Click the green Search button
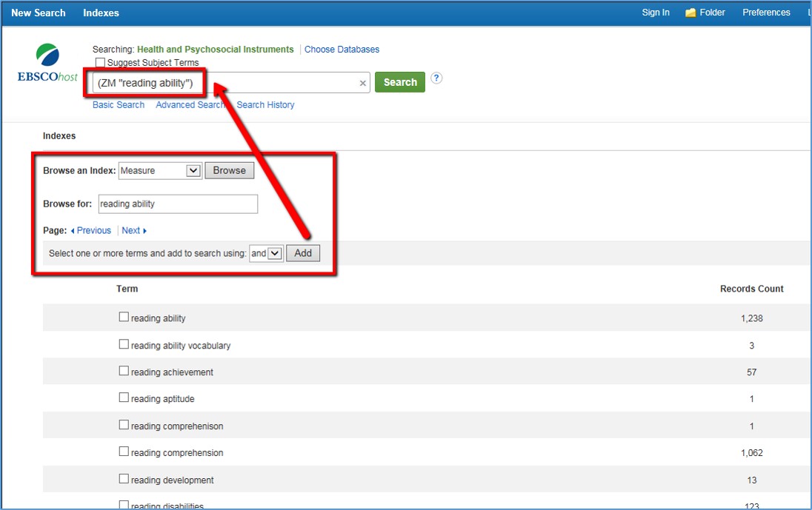 400,82
